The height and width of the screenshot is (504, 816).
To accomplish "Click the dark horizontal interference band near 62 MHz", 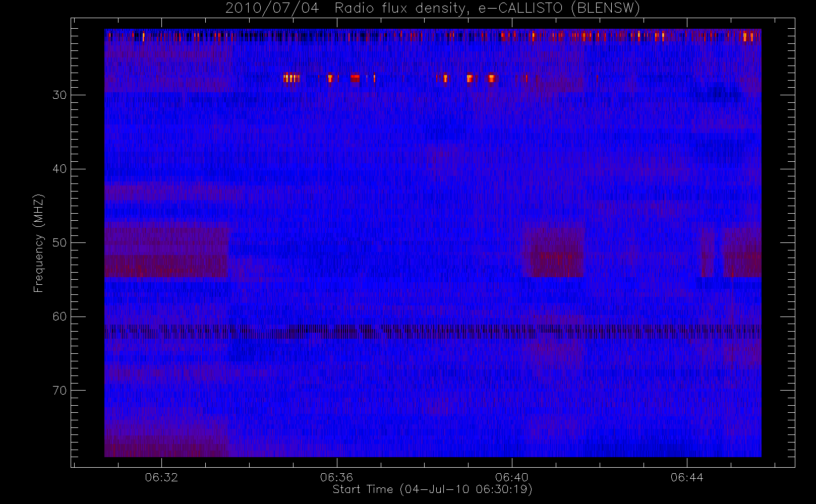I will point(433,331).
